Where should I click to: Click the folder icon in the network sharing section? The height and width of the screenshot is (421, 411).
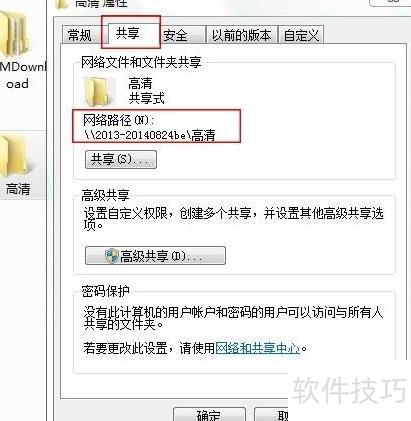pyautogui.click(x=97, y=91)
